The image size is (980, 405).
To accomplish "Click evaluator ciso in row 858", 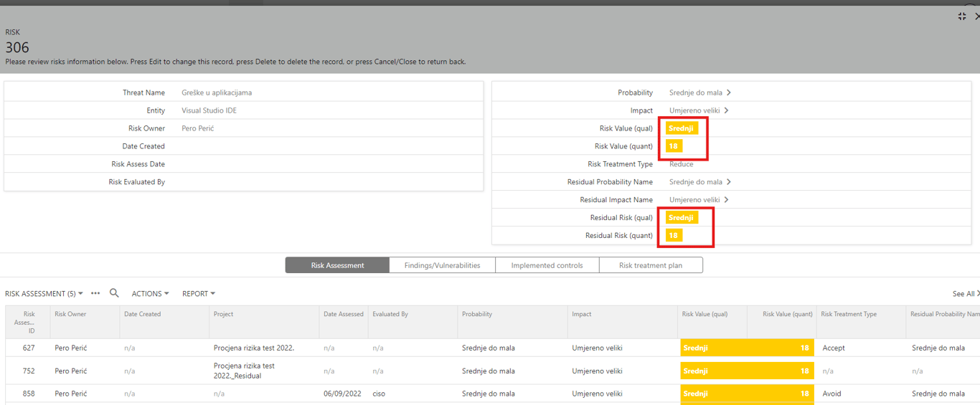I will coord(379,394).
